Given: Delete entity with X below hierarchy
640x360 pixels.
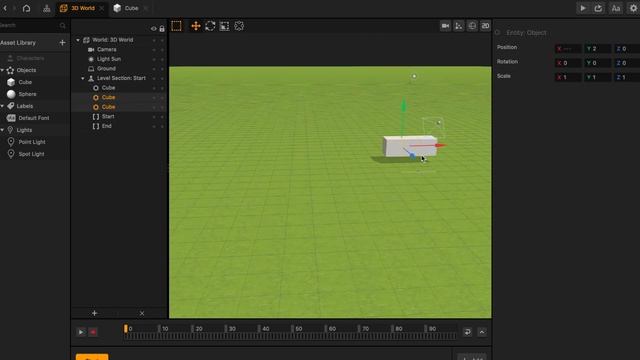Looking at the screenshot, I should (x=142, y=313).
